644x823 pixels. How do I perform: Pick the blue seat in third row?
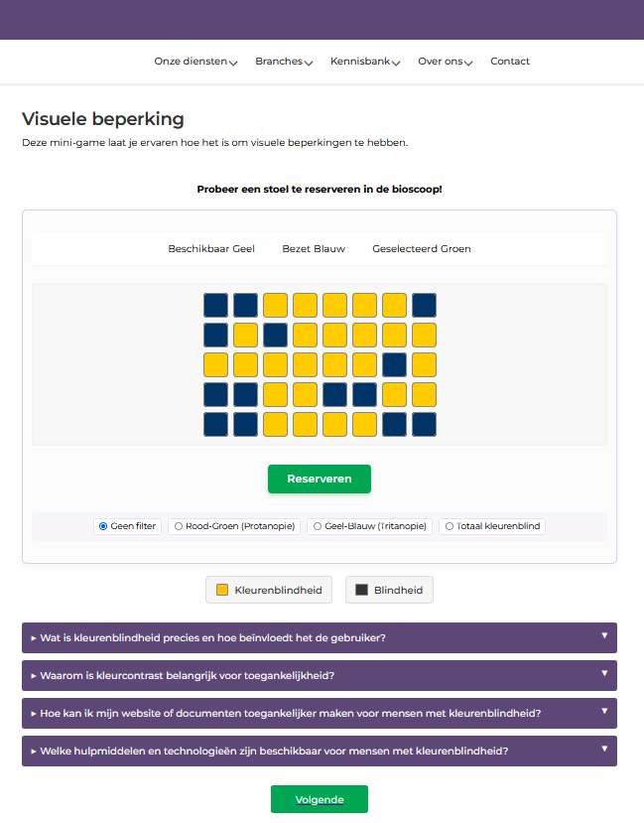tap(394, 364)
